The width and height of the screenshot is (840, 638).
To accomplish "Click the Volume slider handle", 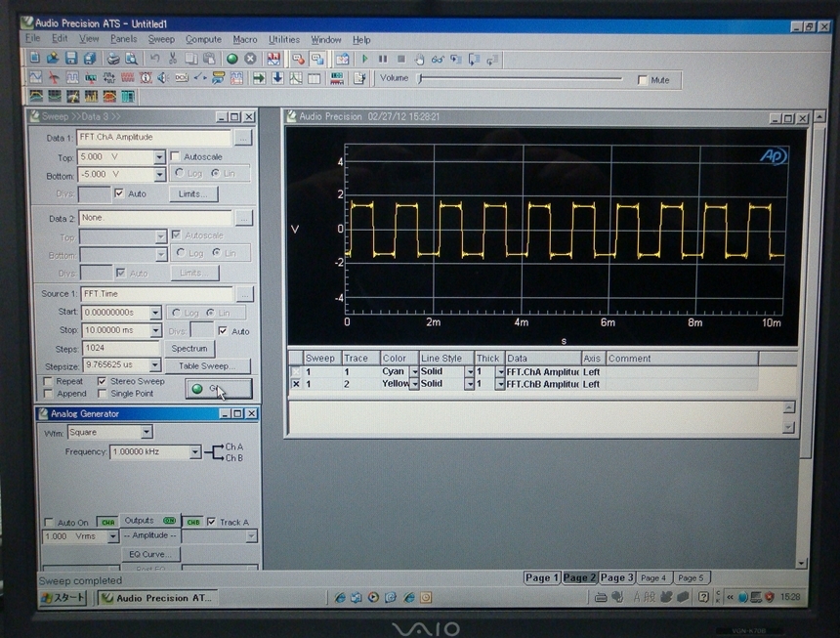I will point(421,79).
